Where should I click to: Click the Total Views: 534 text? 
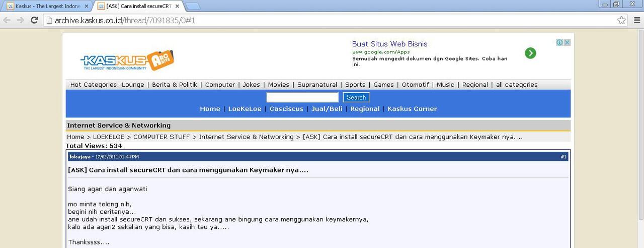tap(94, 146)
